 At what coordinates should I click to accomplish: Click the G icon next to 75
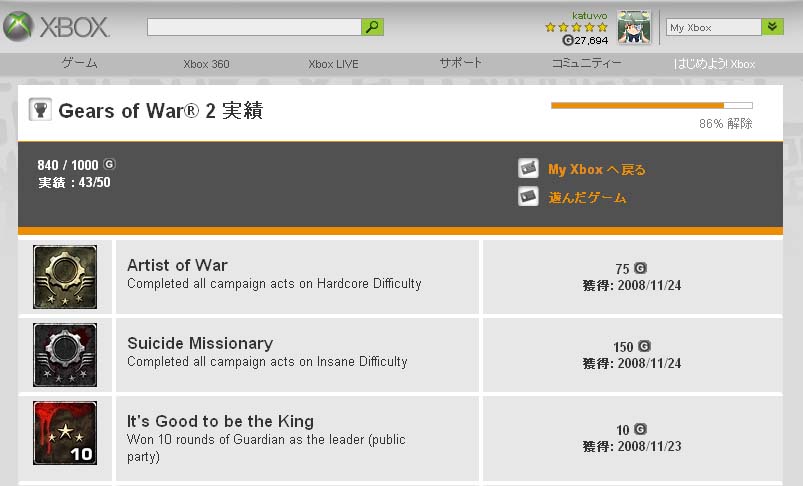click(641, 268)
